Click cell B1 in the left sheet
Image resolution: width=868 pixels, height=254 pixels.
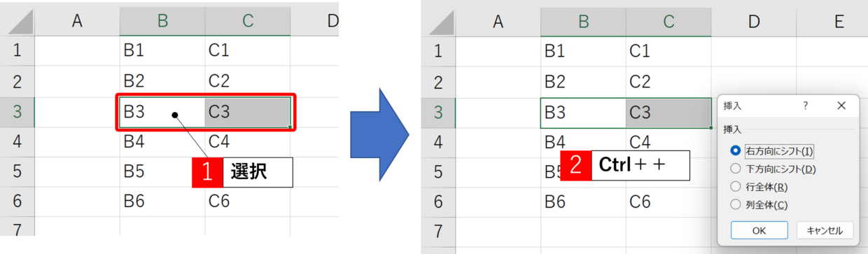[162, 51]
